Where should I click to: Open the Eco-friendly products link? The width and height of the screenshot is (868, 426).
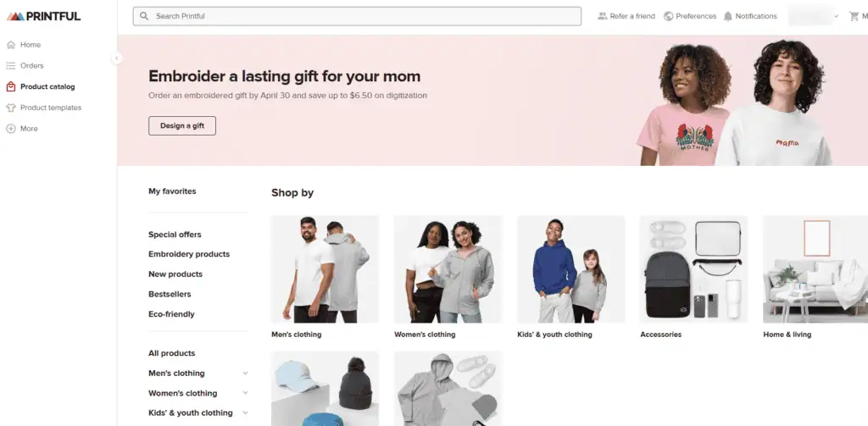[171, 314]
